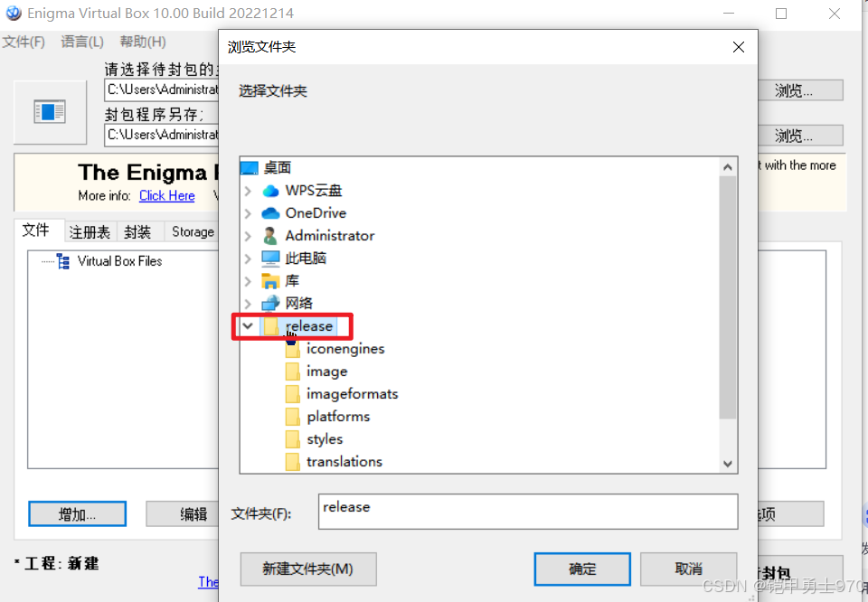The image size is (868, 602).
Task: Click the Virtual Box Files tree icon
Action: click(63, 261)
